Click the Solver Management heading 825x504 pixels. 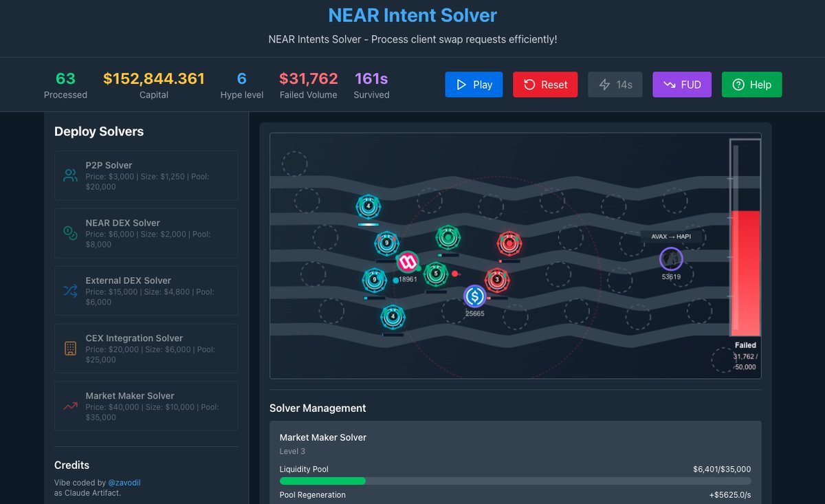318,408
